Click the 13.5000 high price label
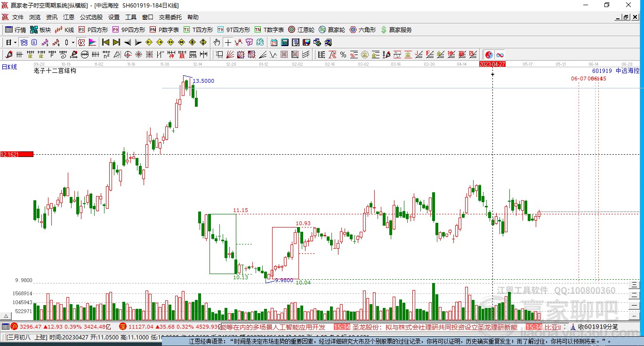This screenshot has height=346, width=644. [x=203, y=81]
